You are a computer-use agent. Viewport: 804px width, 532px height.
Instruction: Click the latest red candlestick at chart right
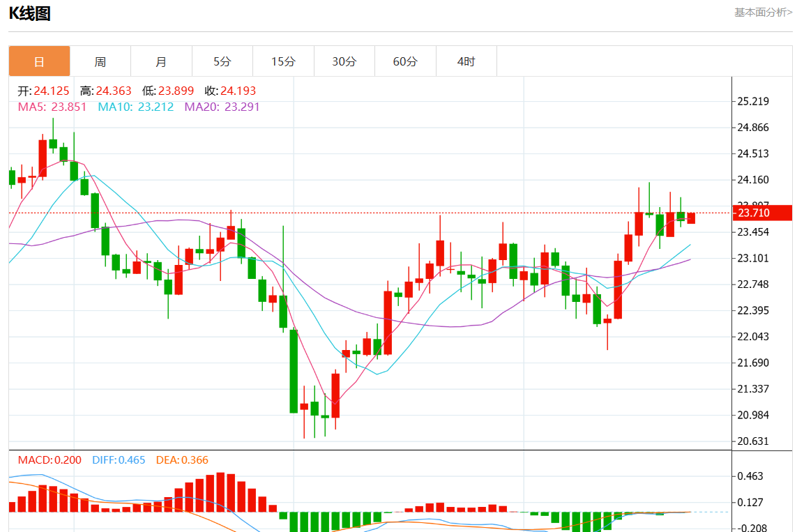pos(691,218)
